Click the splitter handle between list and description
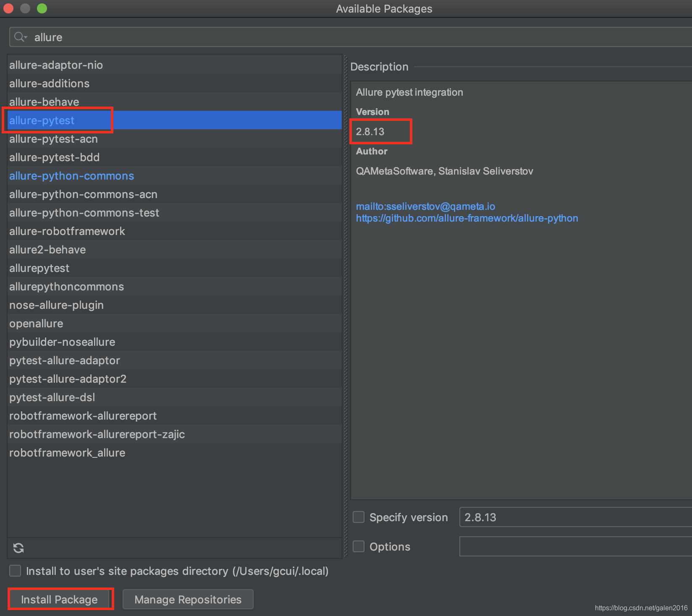The height and width of the screenshot is (616, 692). tap(346, 306)
